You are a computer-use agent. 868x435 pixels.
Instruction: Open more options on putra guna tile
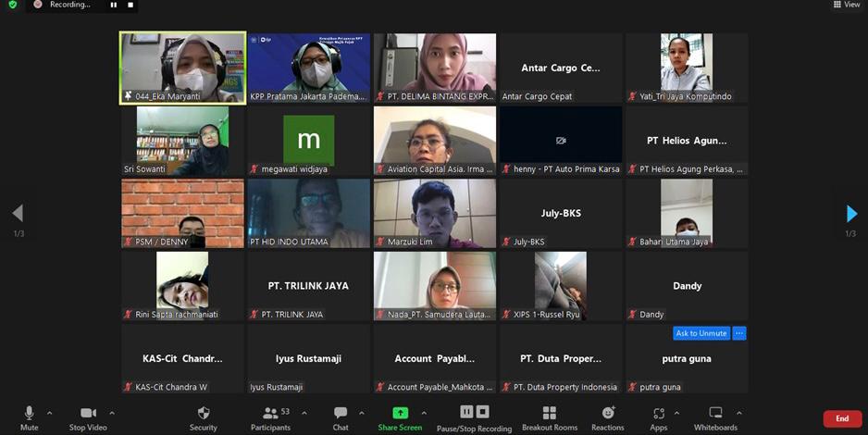tap(739, 333)
